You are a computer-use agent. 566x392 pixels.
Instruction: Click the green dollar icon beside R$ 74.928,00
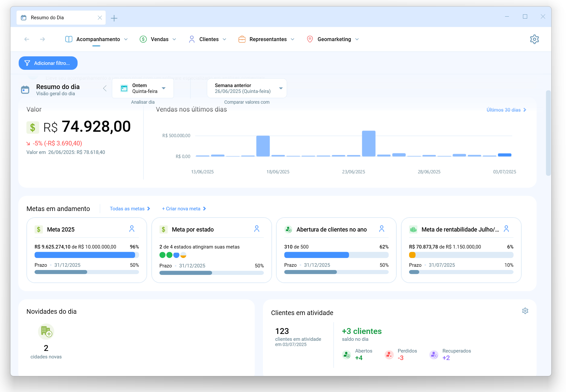(x=33, y=127)
